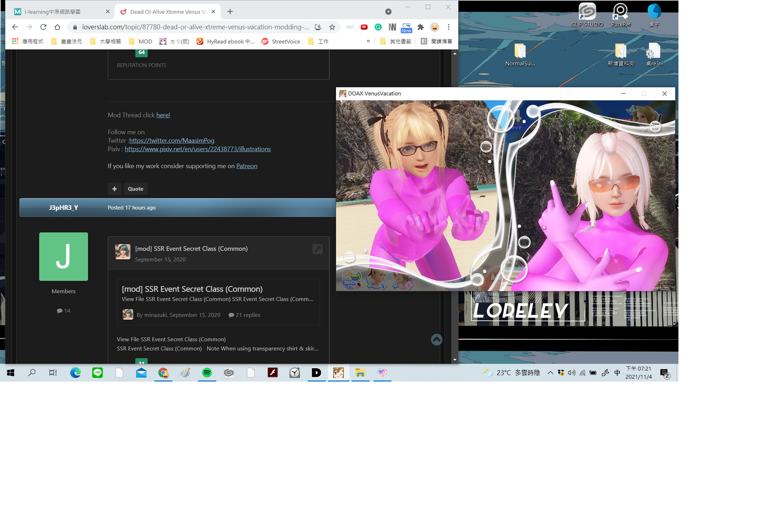The height and width of the screenshot is (532, 783).
Task: Open the notification center
Action: tap(665, 373)
